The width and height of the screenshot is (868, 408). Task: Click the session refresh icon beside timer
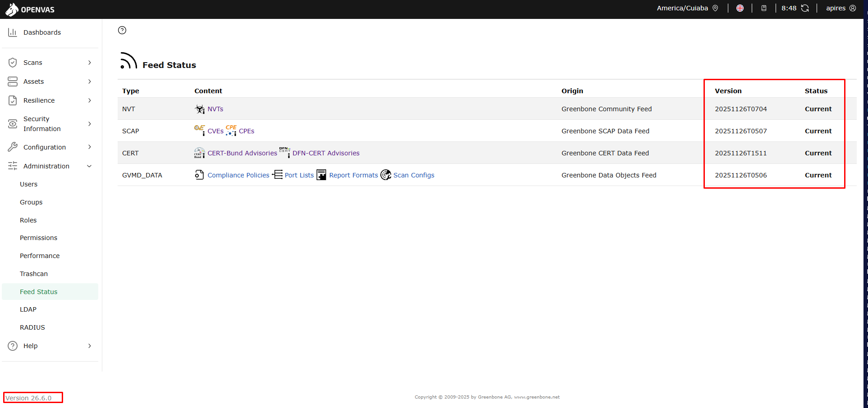pyautogui.click(x=805, y=8)
